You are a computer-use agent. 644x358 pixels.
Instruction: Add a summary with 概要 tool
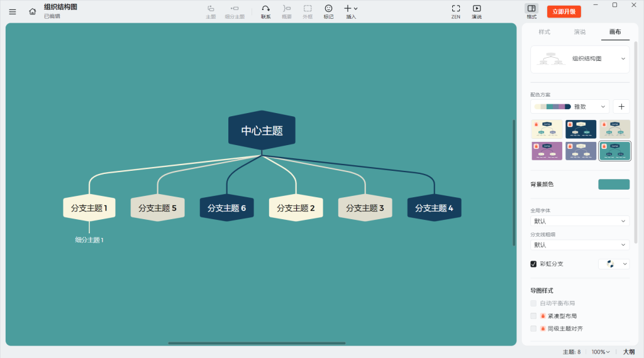(x=287, y=12)
